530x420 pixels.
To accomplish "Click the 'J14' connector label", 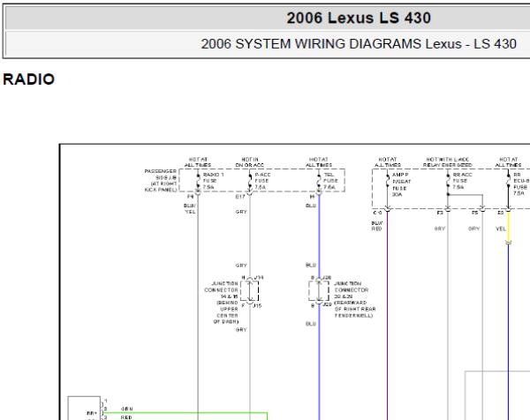I will click(x=259, y=278).
